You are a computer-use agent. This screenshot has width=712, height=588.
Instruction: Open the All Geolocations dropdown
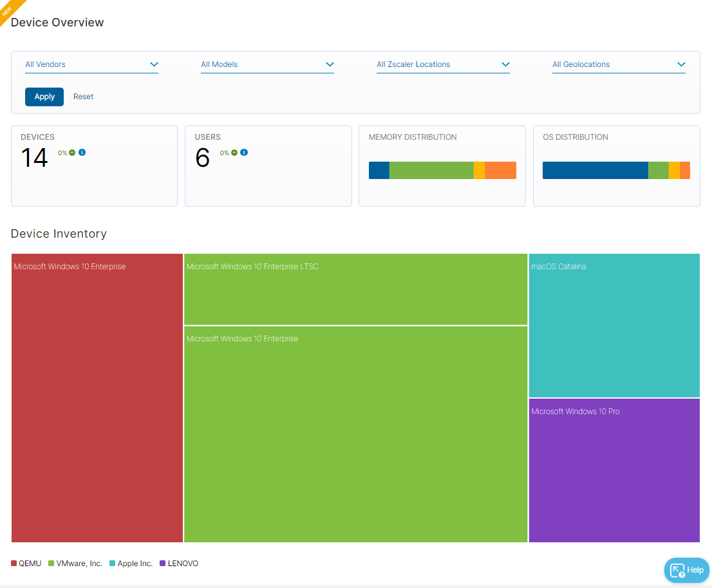pyautogui.click(x=619, y=64)
